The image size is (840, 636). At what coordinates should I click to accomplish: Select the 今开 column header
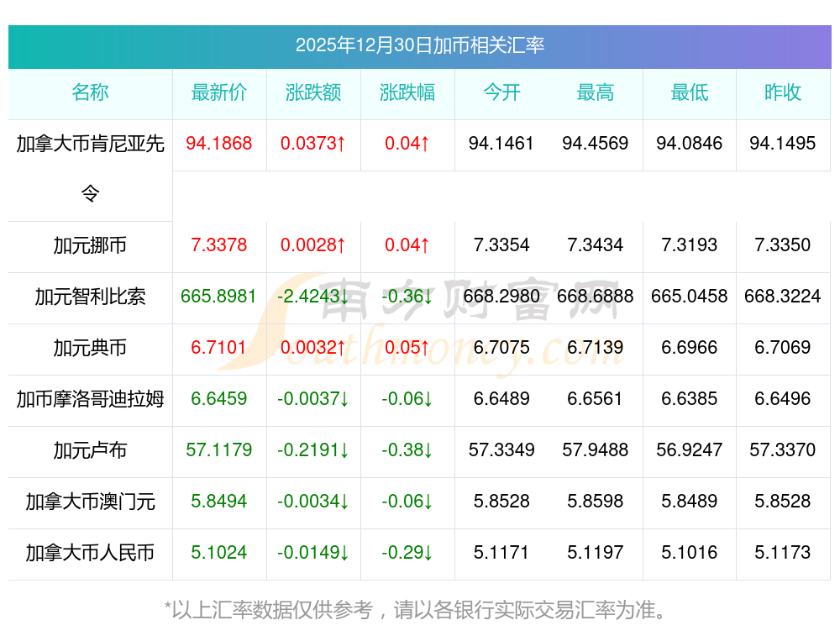pyautogui.click(x=501, y=92)
